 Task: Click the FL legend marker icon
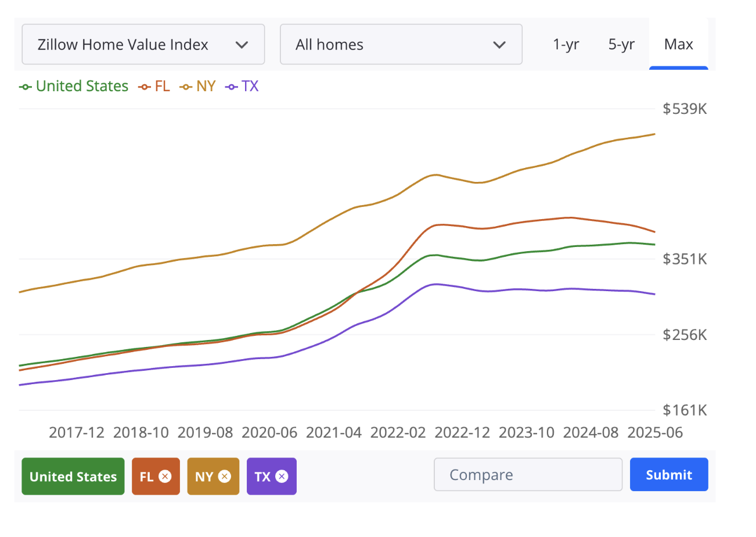(144, 87)
